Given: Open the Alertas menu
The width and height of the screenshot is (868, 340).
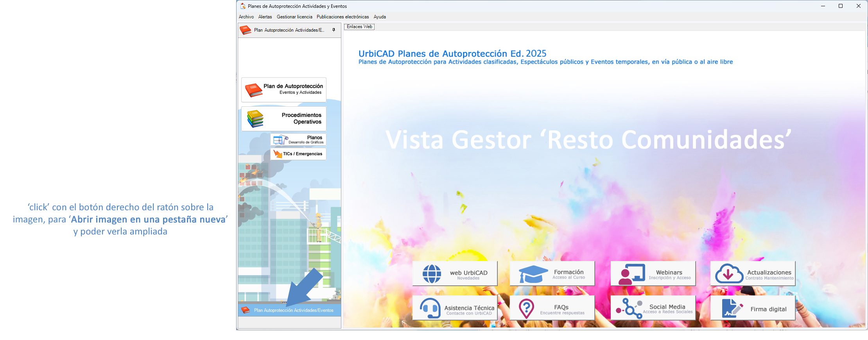Looking at the screenshot, I should point(265,17).
